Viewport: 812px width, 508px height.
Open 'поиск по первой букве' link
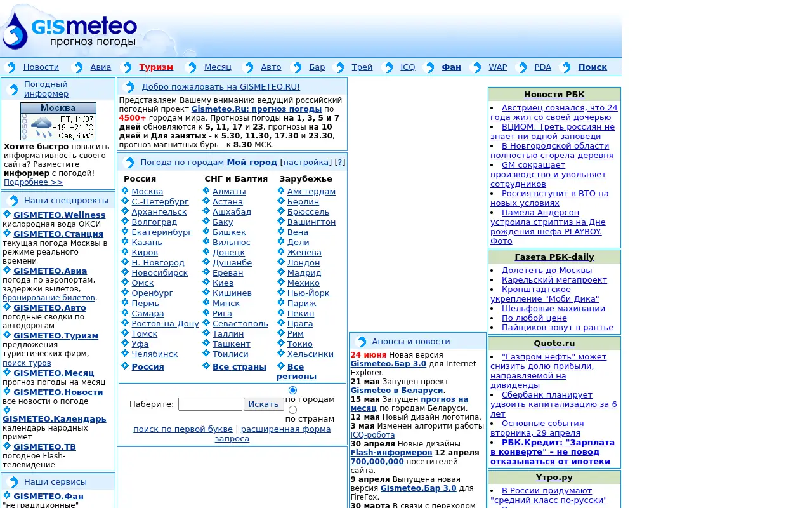pos(183,429)
